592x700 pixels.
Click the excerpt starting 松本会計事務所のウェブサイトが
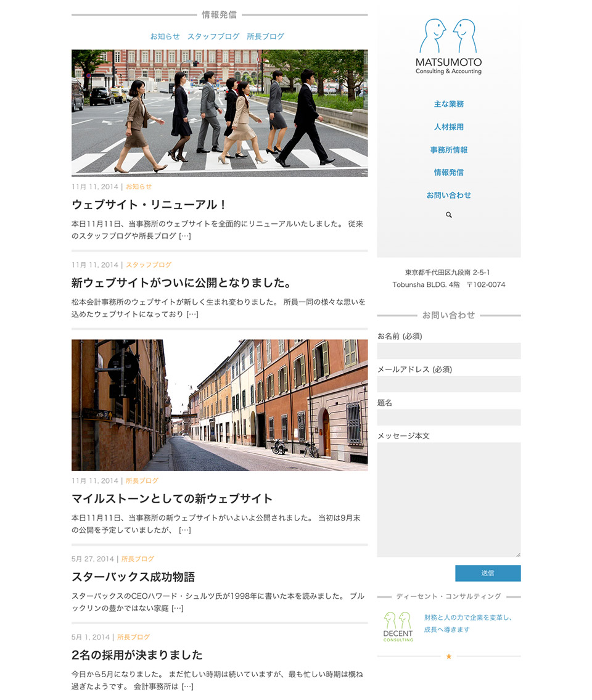(218, 308)
